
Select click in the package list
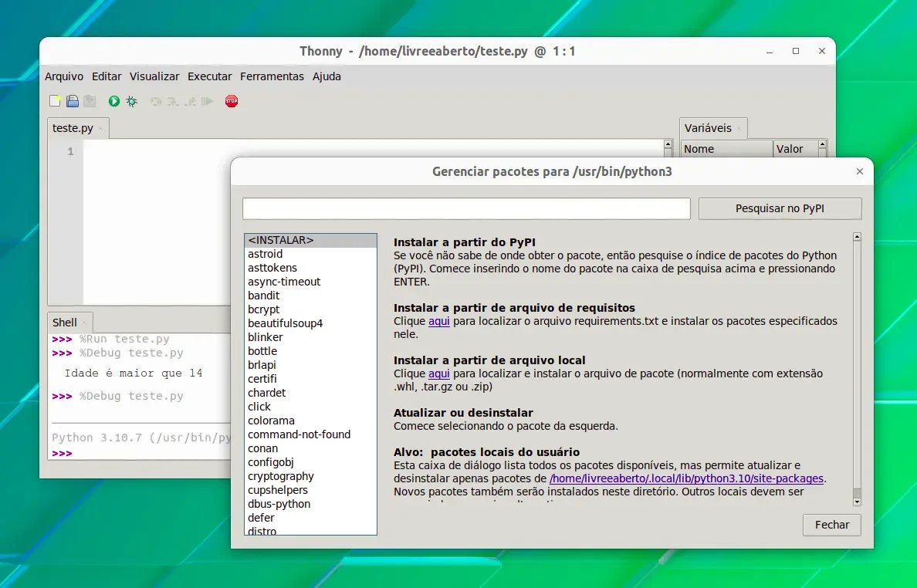(310, 407)
